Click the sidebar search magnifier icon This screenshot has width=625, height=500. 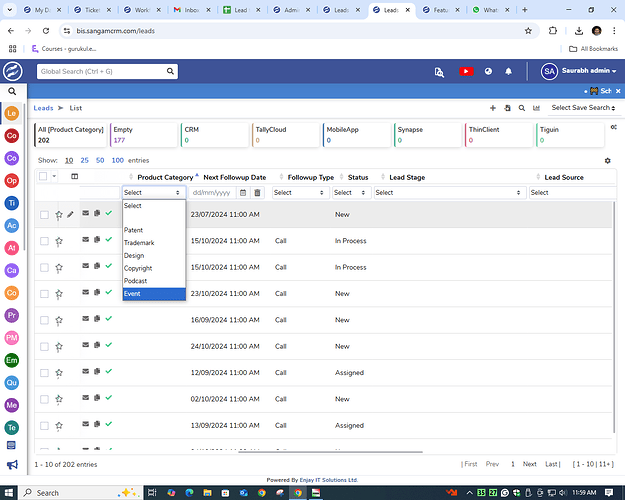tap(12, 91)
